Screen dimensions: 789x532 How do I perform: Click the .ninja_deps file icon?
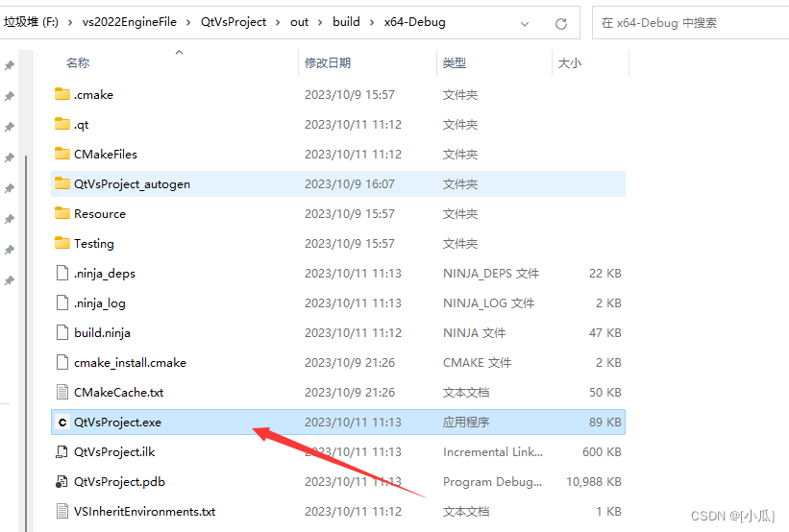(x=62, y=273)
